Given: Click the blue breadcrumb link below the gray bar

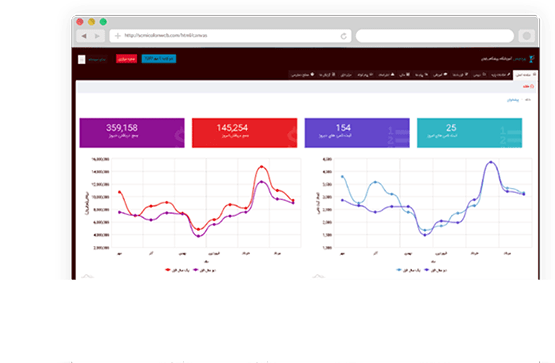Looking at the screenshot, I should coord(513,100).
